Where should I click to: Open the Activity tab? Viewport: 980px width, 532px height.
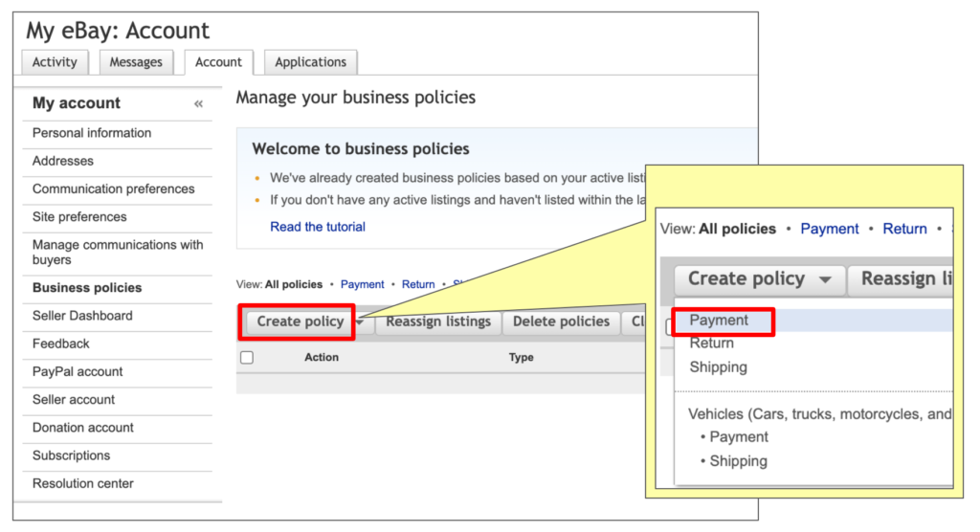coord(55,62)
